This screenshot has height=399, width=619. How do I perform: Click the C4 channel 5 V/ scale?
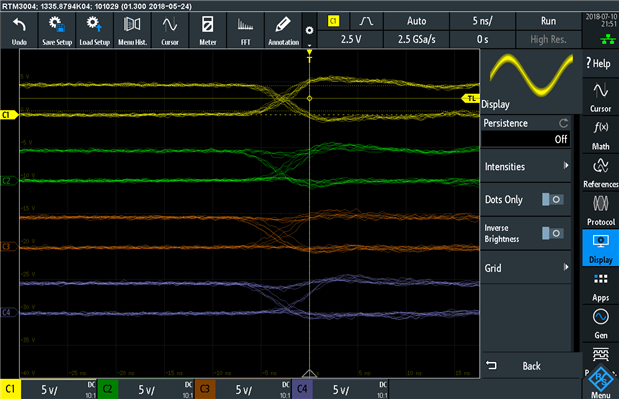(x=341, y=390)
